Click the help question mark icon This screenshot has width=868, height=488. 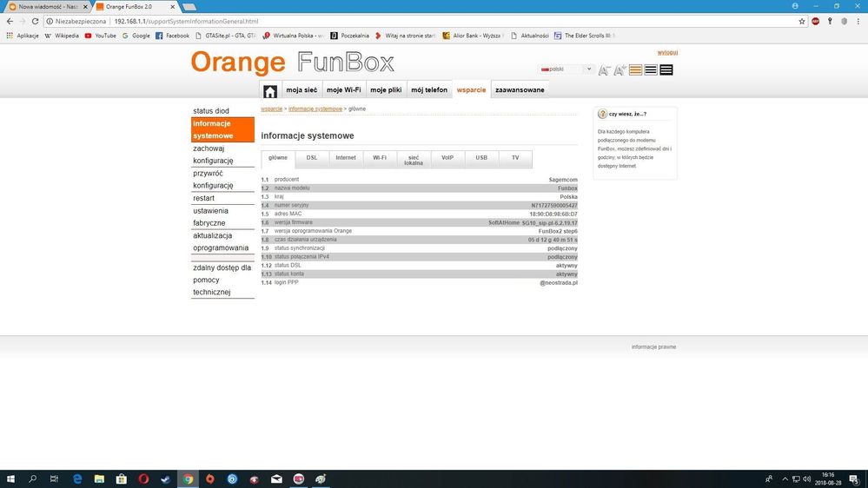pyautogui.click(x=602, y=114)
